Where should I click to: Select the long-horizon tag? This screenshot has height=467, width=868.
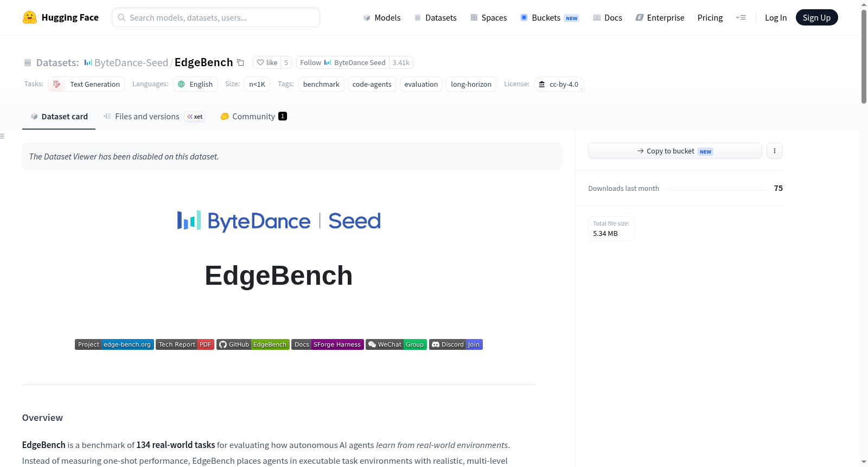pyautogui.click(x=471, y=84)
